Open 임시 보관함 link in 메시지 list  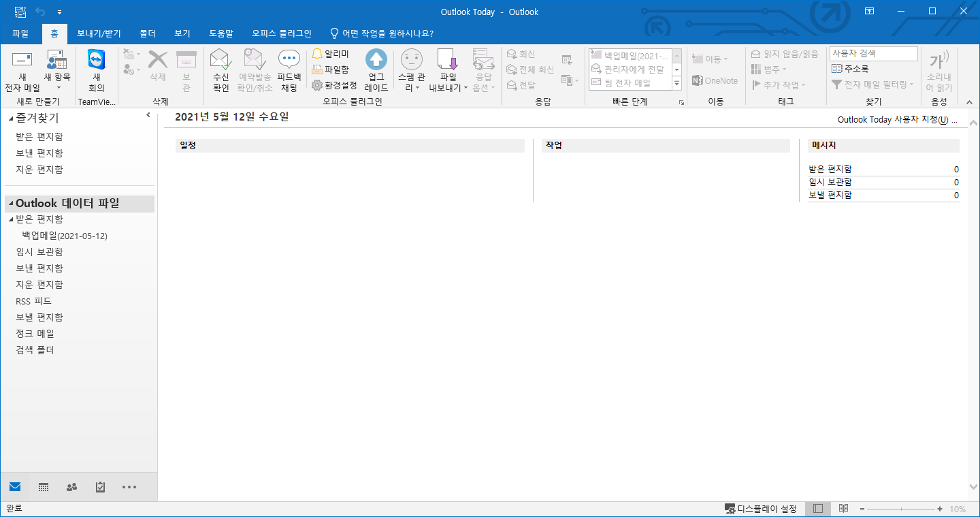click(x=830, y=182)
